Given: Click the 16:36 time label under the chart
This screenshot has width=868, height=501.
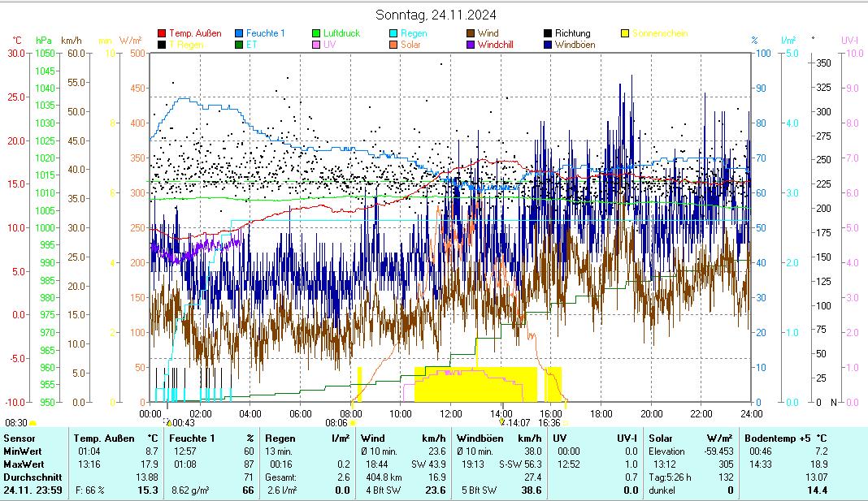Looking at the screenshot, I should point(549,422).
